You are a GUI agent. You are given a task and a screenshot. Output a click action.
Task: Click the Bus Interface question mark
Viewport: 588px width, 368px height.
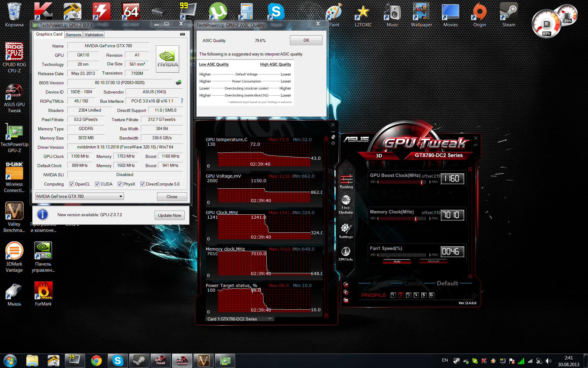182,101
